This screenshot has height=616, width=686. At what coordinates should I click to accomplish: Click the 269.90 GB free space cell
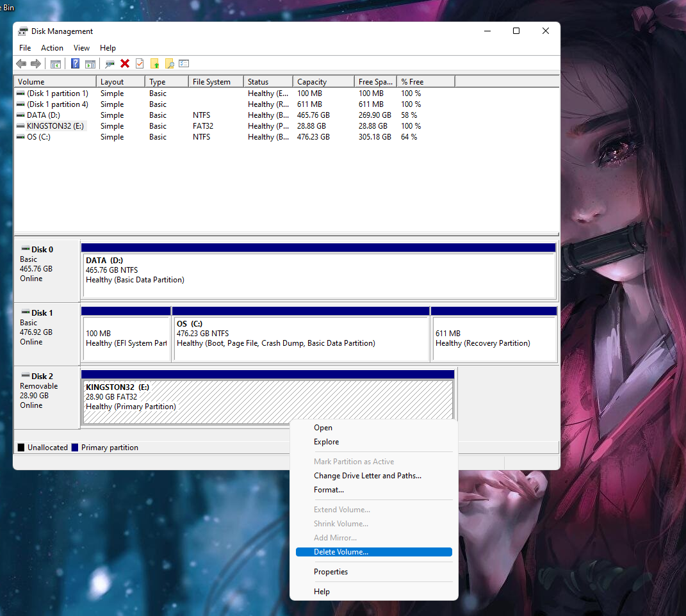tap(375, 115)
